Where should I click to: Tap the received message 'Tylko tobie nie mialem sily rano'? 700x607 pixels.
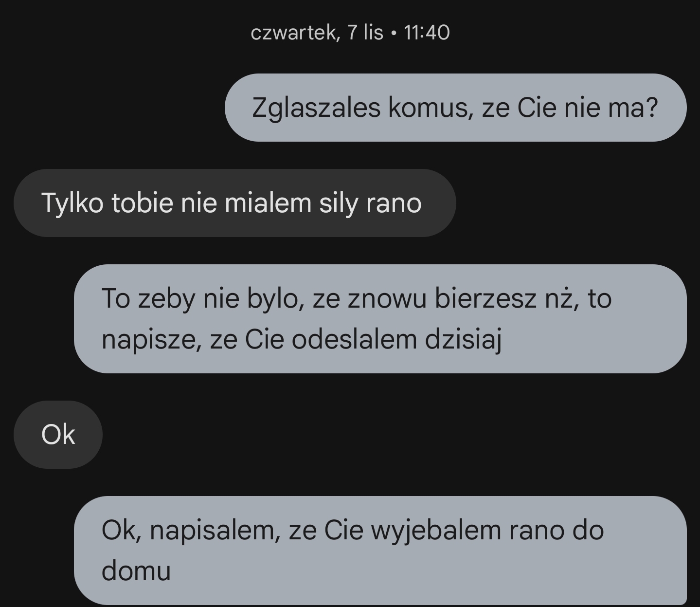(x=232, y=203)
